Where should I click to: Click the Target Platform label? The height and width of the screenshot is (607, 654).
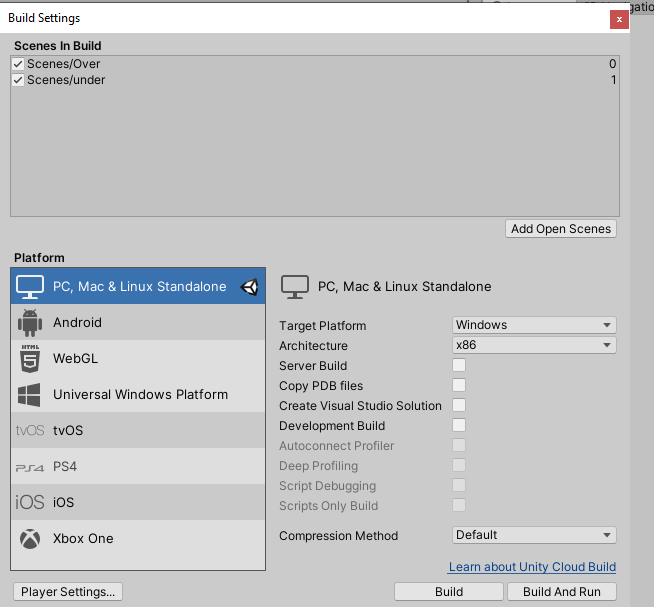[322, 325]
